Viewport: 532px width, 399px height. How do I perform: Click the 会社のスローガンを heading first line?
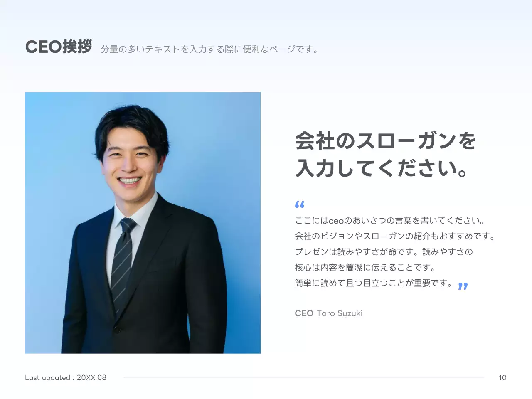[x=384, y=141]
